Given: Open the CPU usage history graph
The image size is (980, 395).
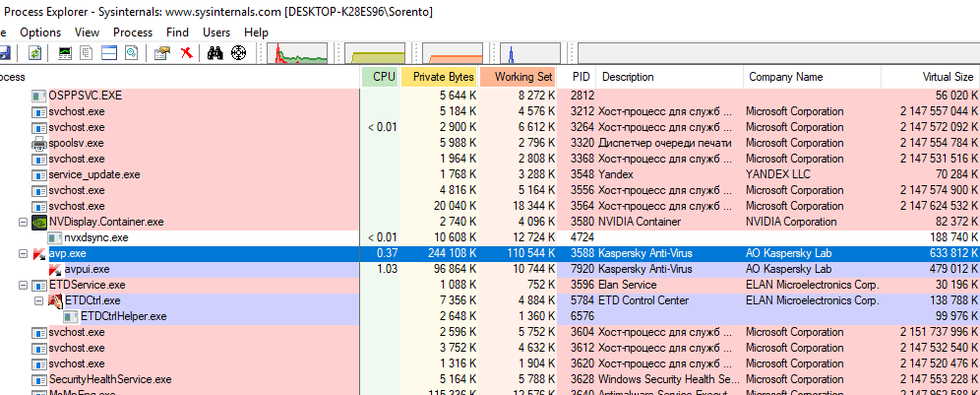Looking at the screenshot, I should pyautogui.click(x=297, y=53).
